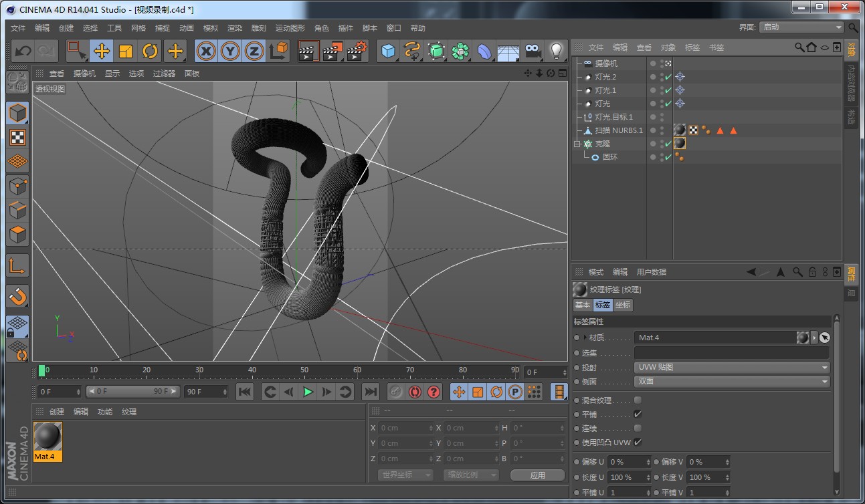This screenshot has width=865, height=504.
Task: Click the 选集 input field
Action: (x=731, y=353)
